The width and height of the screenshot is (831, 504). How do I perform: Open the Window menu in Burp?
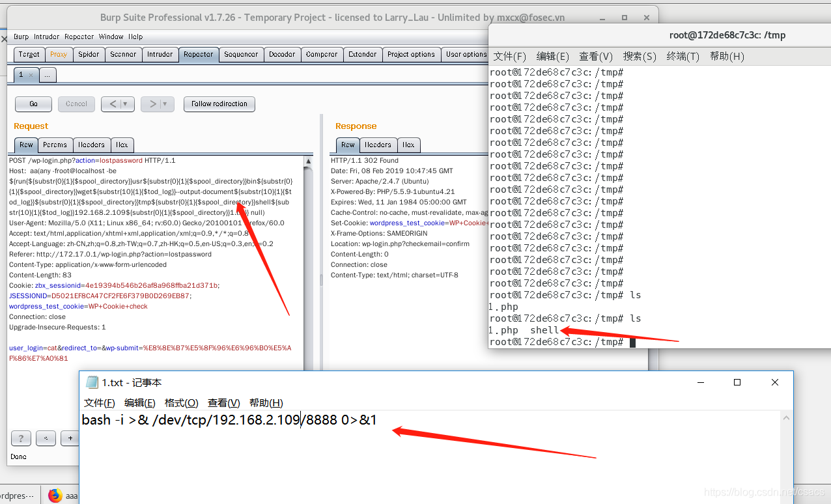[111, 37]
